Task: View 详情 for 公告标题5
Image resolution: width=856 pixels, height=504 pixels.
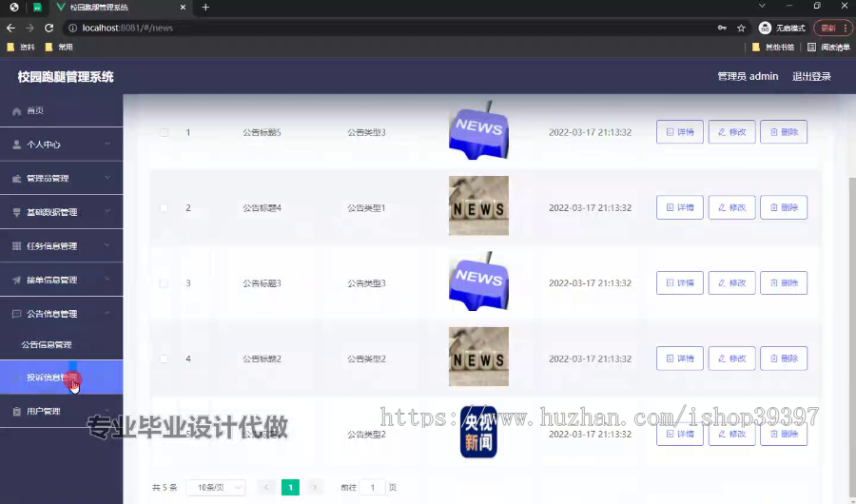Action: coord(680,132)
